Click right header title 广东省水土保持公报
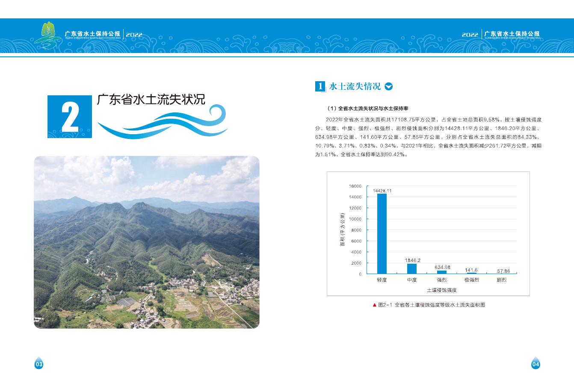Screen dimensions: 574x392 click(512, 34)
